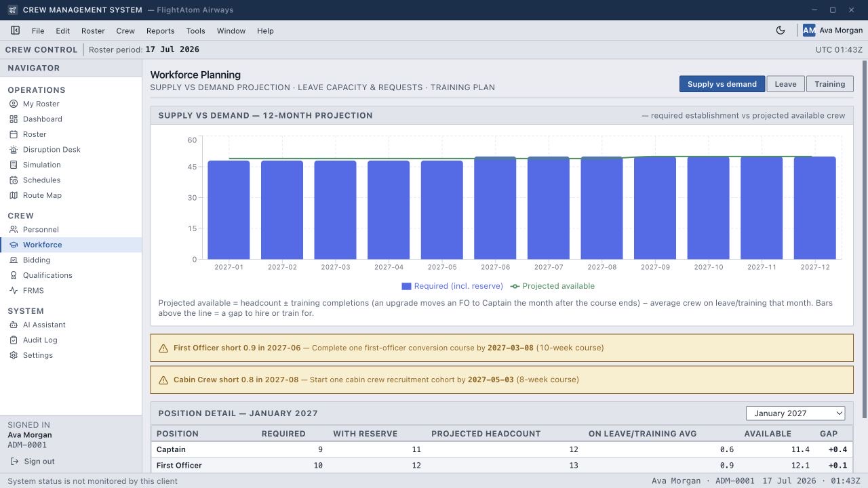
Task: Click the REQUIRED column header
Action: [283, 434]
